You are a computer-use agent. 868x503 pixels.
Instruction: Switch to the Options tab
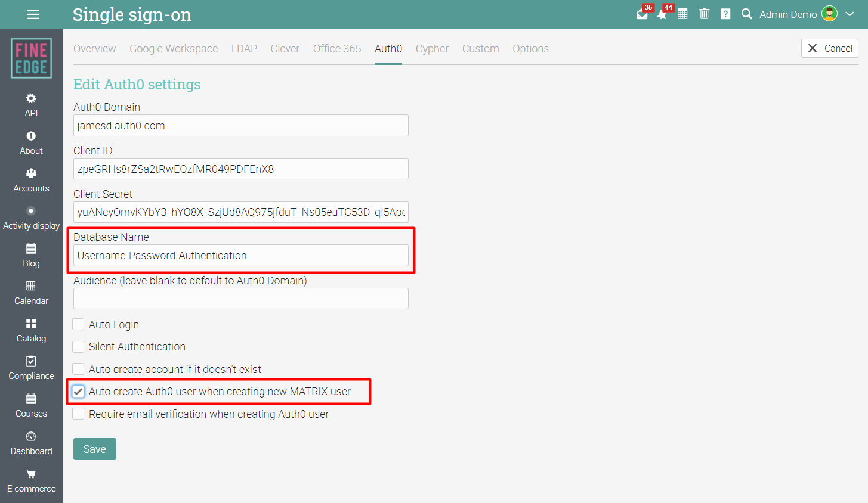[530, 49]
